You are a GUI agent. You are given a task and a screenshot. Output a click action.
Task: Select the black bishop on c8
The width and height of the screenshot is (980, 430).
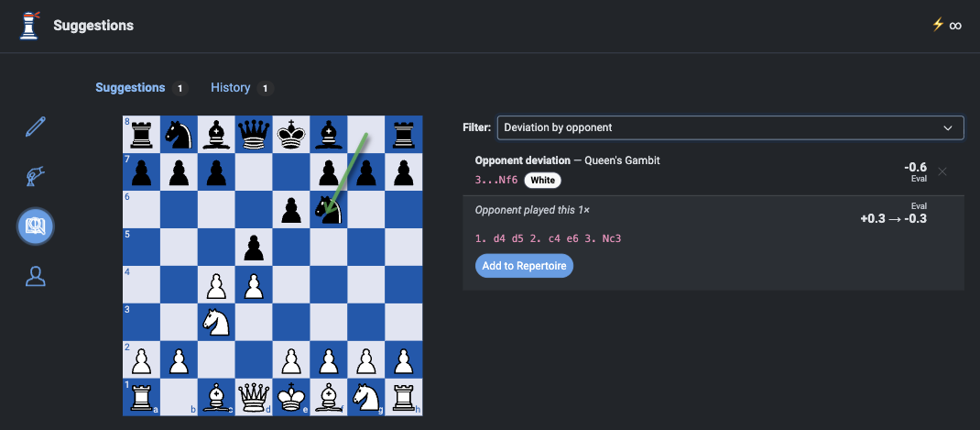point(215,135)
